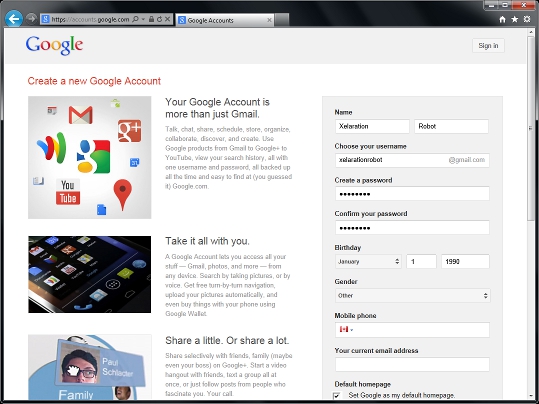The width and height of the screenshot is (539, 404).
Task: Click the @gmail.com suffix text
Action: pos(466,160)
